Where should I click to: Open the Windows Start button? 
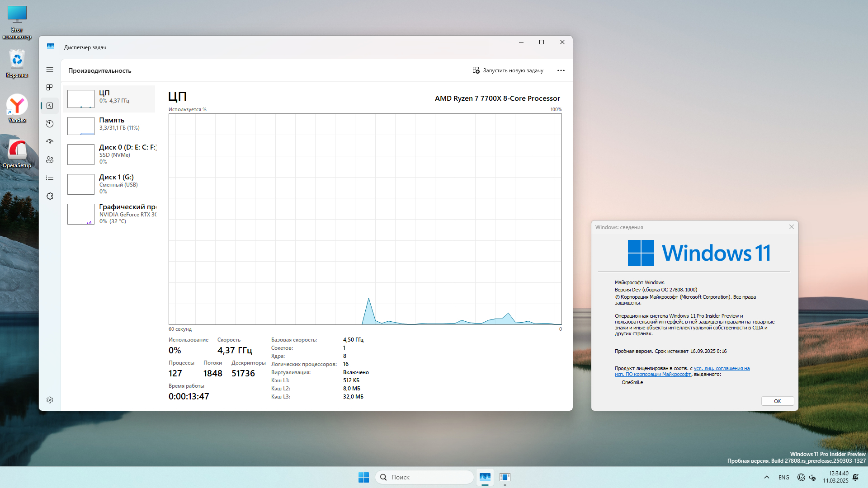[363, 477]
